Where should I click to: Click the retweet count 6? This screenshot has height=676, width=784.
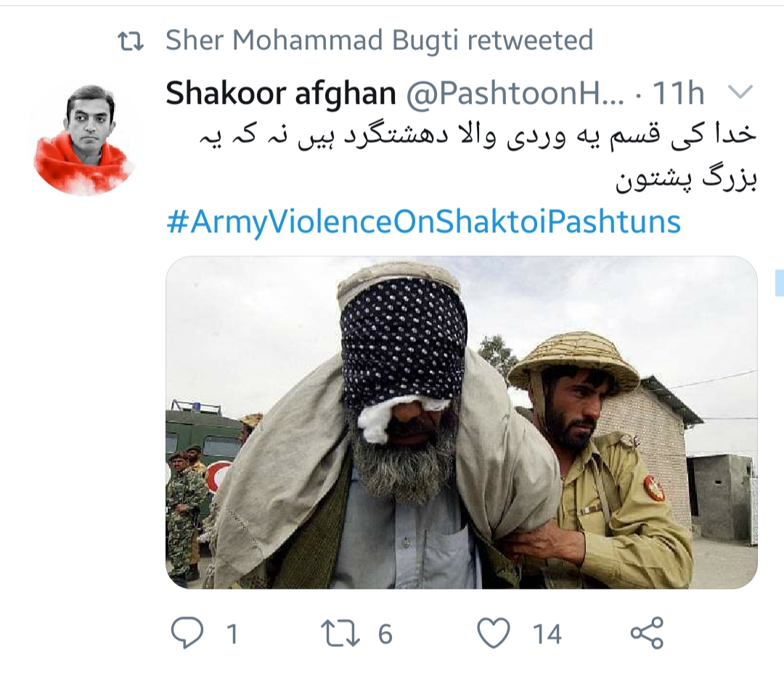[385, 634]
